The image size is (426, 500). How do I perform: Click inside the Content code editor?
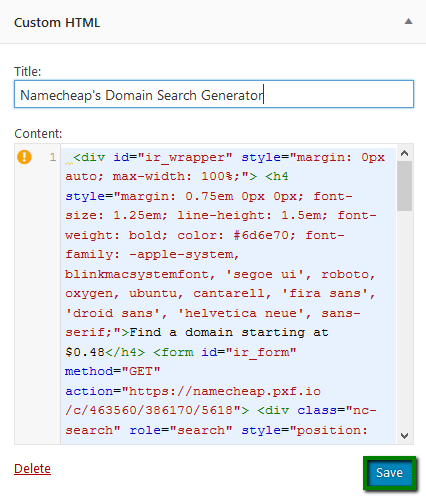tap(228, 294)
